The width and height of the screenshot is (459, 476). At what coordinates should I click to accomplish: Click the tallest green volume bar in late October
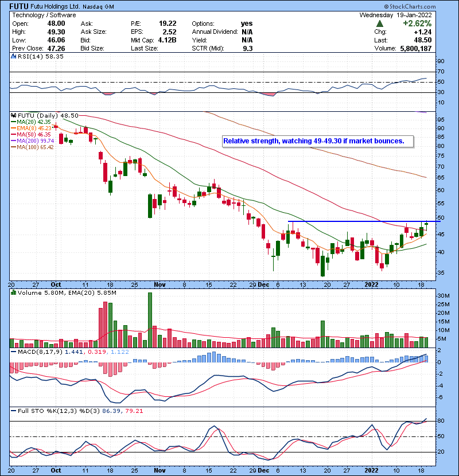150,320
